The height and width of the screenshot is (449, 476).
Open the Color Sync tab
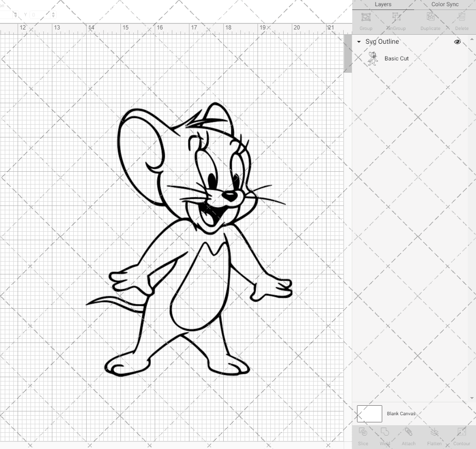[445, 4]
